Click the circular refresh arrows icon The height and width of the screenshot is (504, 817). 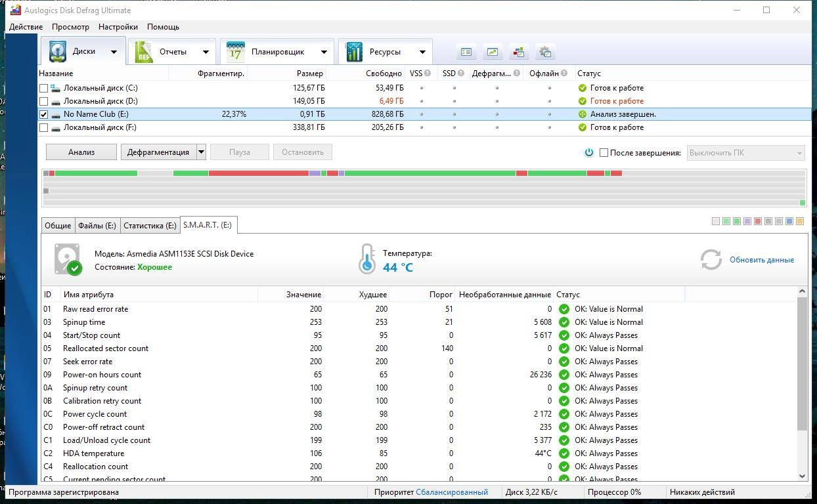(x=711, y=260)
